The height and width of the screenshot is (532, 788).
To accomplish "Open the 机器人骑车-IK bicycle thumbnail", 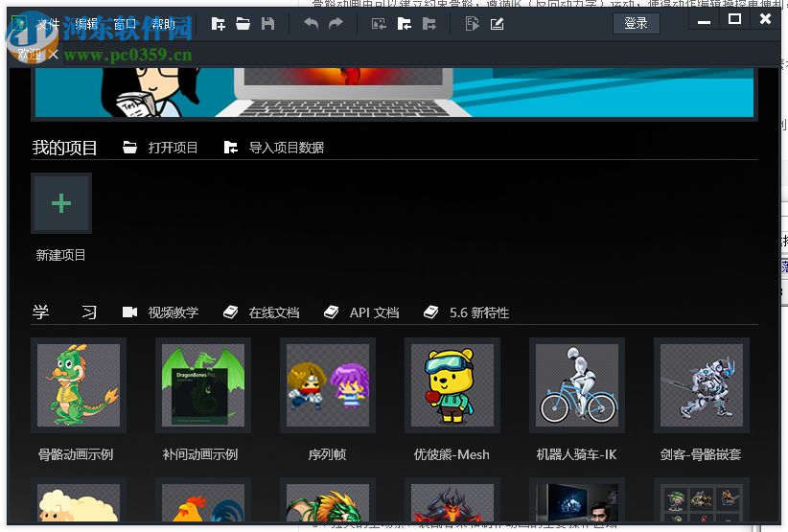I will pyautogui.click(x=577, y=385).
